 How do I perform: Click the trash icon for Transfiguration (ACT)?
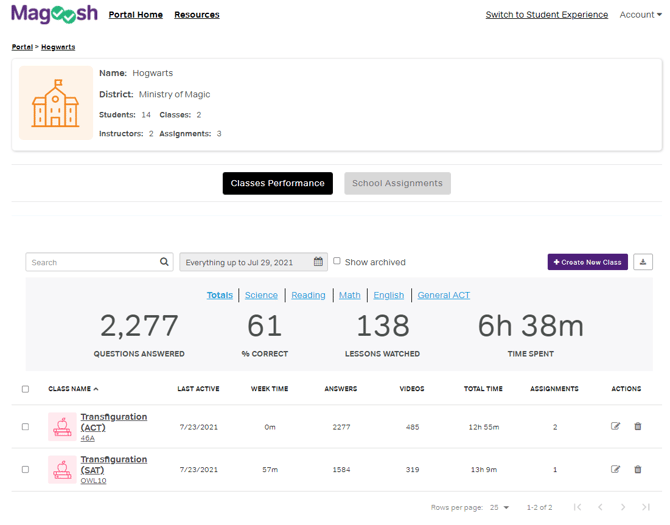click(638, 427)
